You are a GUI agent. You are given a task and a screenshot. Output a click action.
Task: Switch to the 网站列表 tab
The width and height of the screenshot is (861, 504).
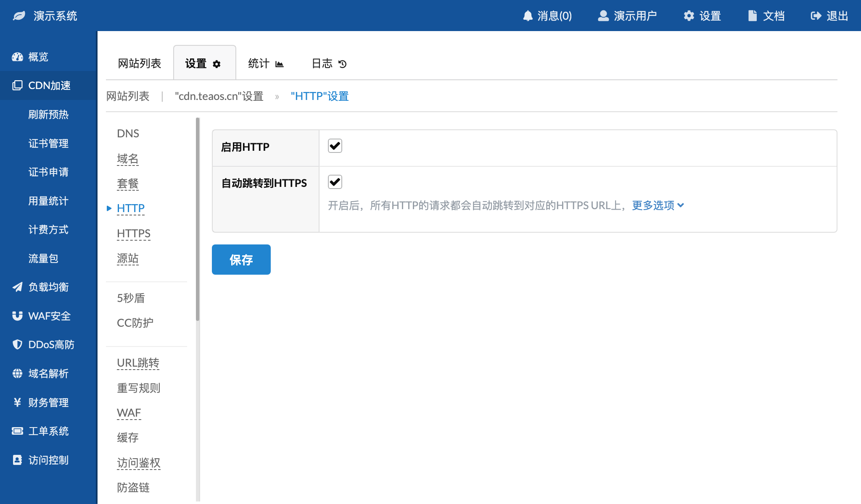point(139,63)
